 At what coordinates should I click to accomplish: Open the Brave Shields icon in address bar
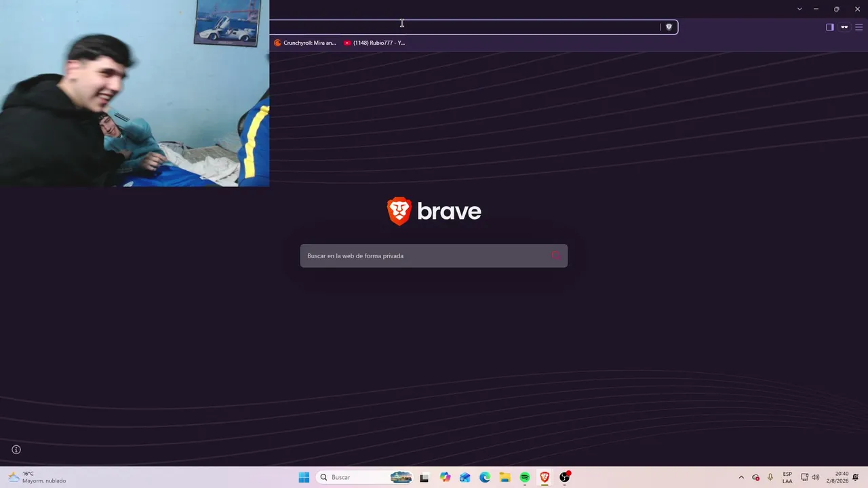tap(669, 27)
